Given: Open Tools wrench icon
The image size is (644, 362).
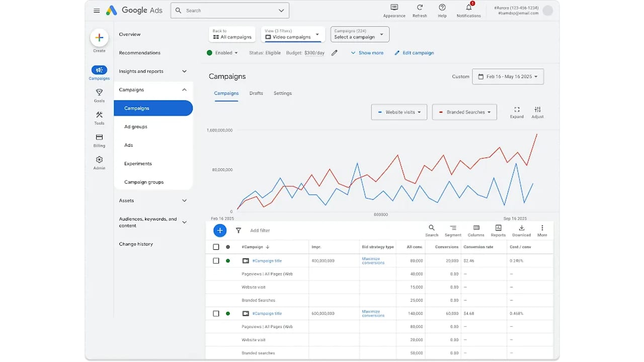Looking at the screenshot, I should [99, 115].
